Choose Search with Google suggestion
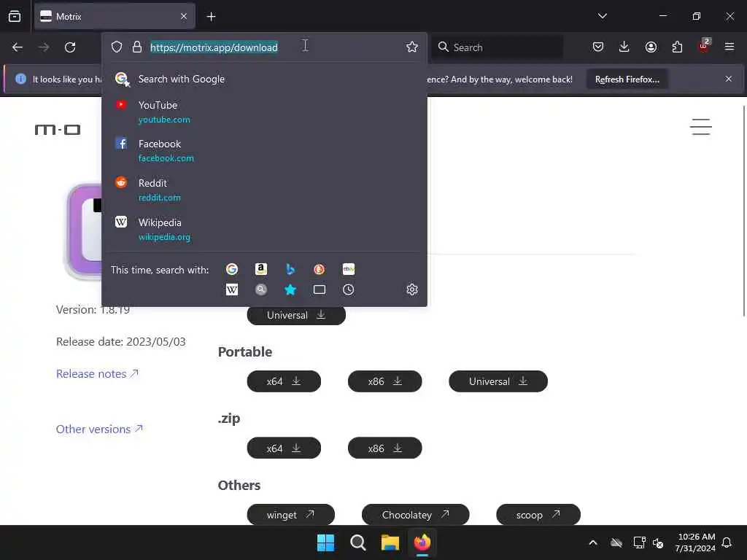The height and width of the screenshot is (560, 747). click(x=264, y=79)
